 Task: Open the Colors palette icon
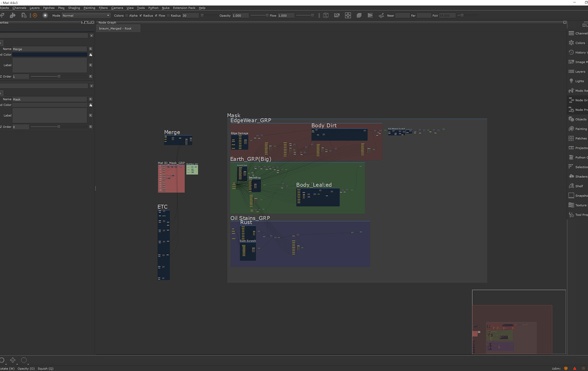point(571,43)
